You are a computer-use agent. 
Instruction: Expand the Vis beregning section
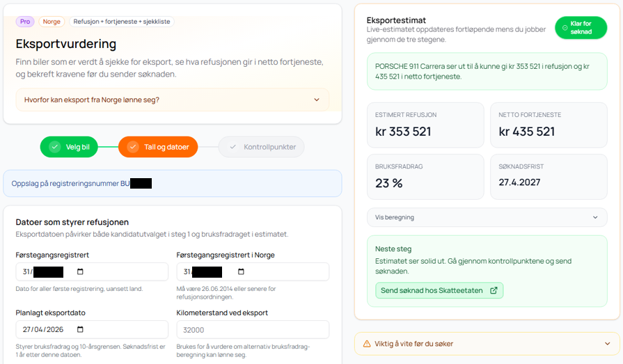[594, 217]
